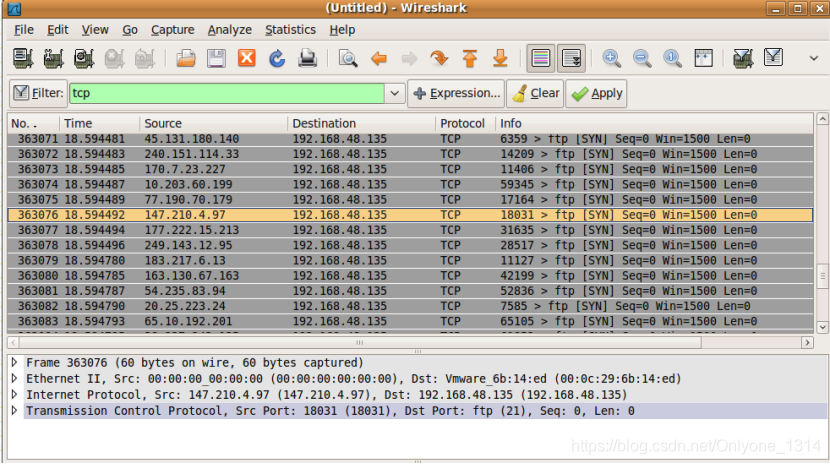
Task: Click the Filter button
Action: click(x=38, y=93)
